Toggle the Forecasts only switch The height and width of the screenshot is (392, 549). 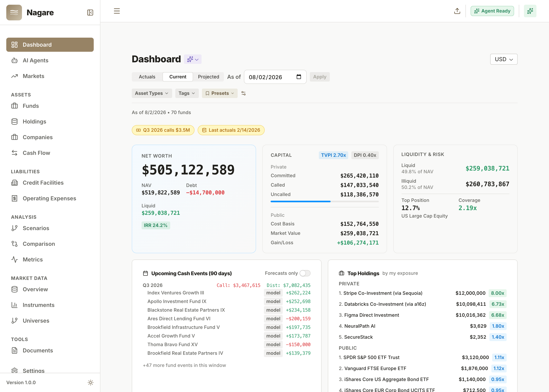coord(305,273)
